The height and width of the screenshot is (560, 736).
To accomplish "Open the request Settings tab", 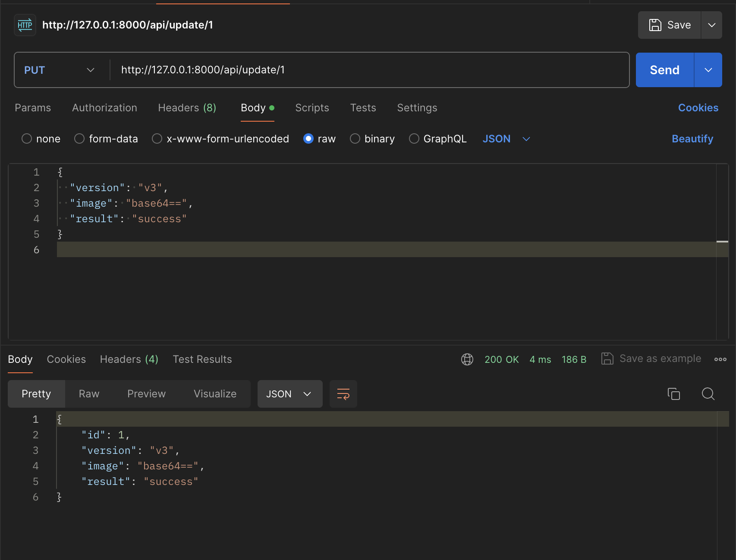I will coord(417,108).
